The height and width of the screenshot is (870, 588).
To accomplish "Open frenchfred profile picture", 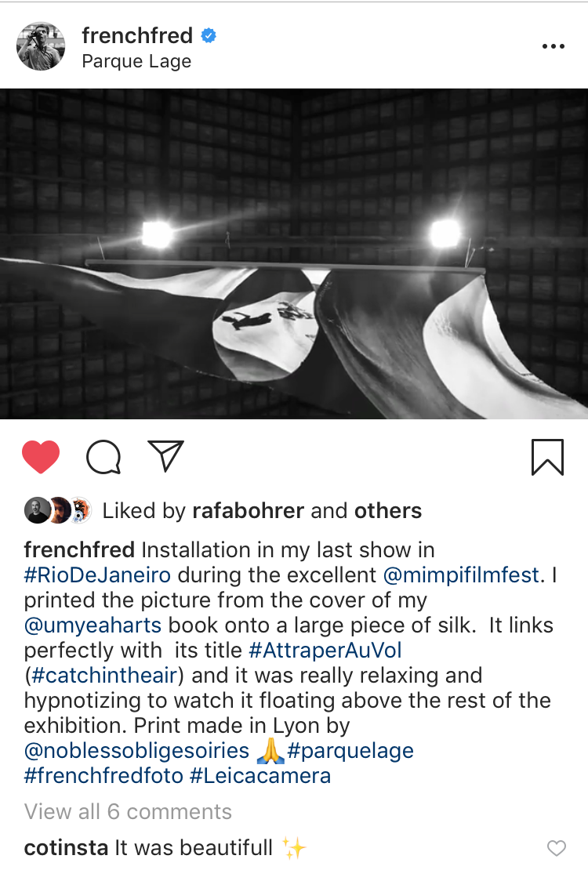I will click(x=41, y=46).
